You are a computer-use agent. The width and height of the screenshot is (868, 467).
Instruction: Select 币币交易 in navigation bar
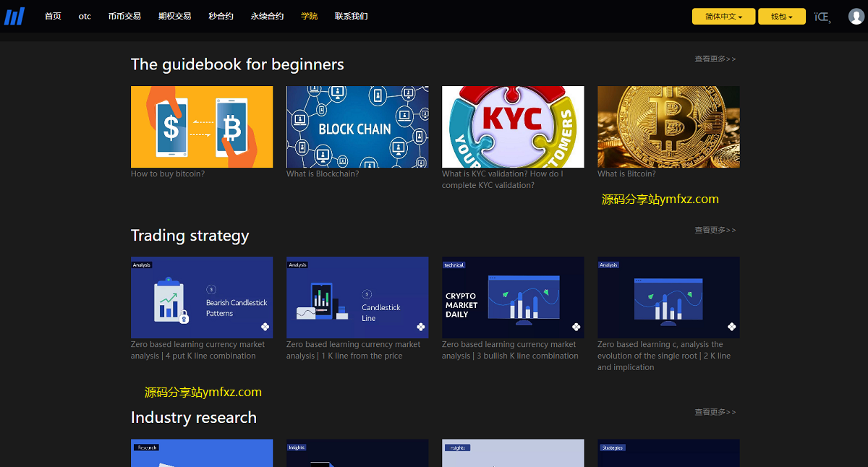click(x=124, y=16)
